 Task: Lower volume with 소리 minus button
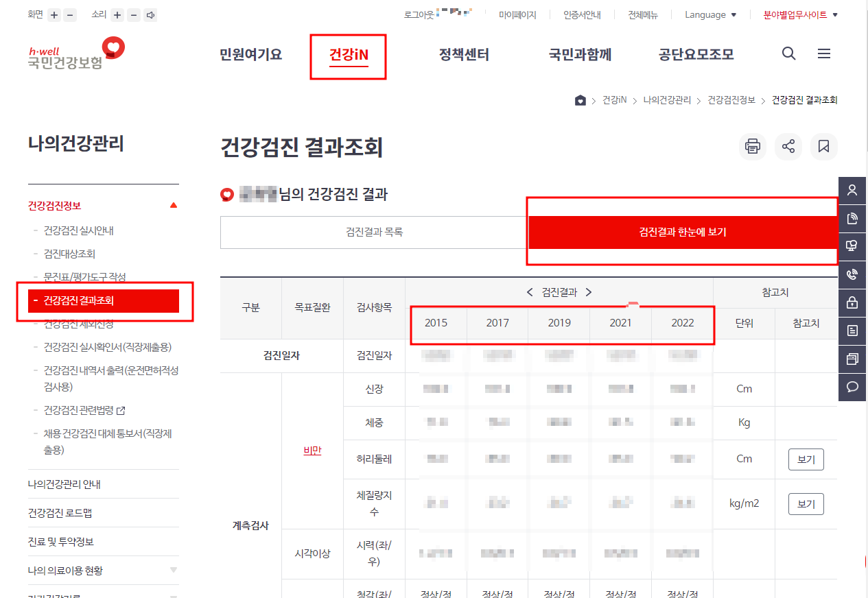coord(134,15)
